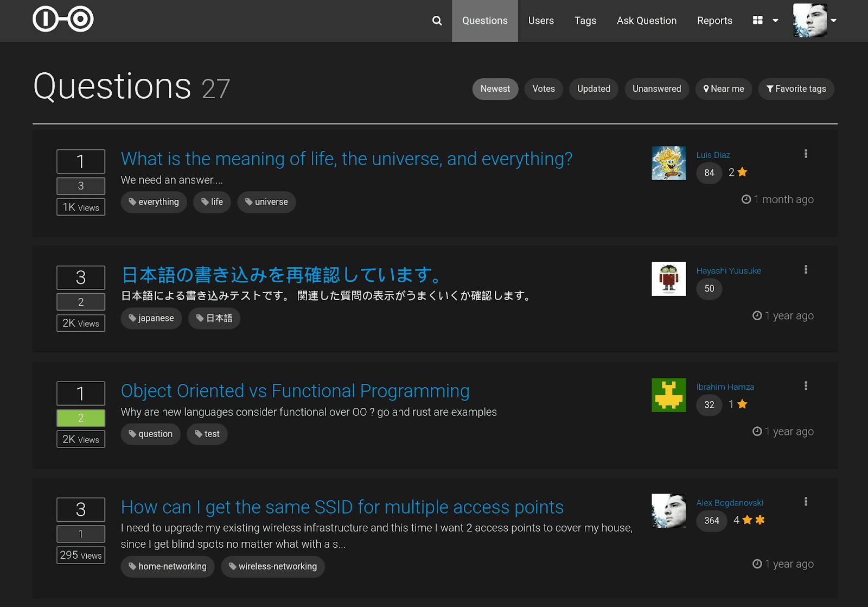Click the profile avatar in navbar
The width and height of the screenshot is (868, 607).
810,21
